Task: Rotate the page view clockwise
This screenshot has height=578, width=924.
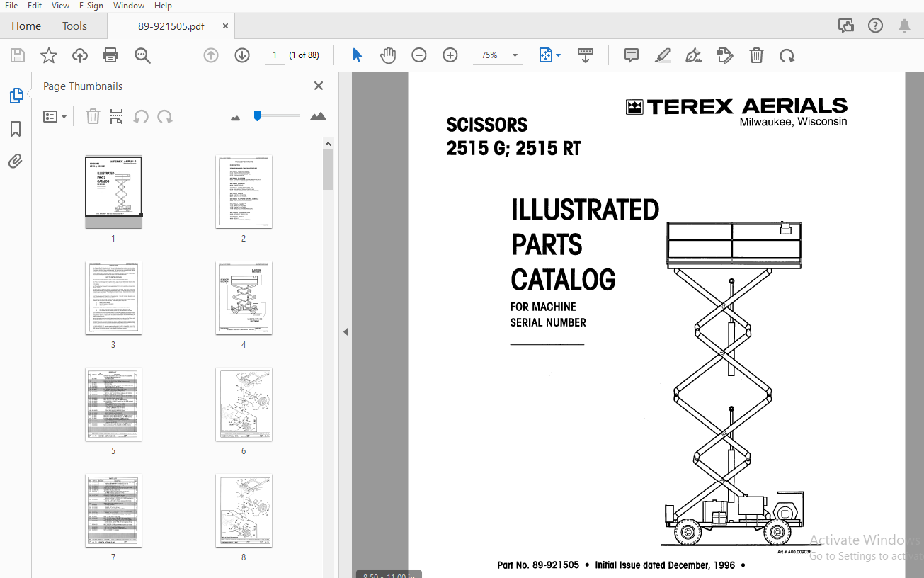Action: click(787, 55)
